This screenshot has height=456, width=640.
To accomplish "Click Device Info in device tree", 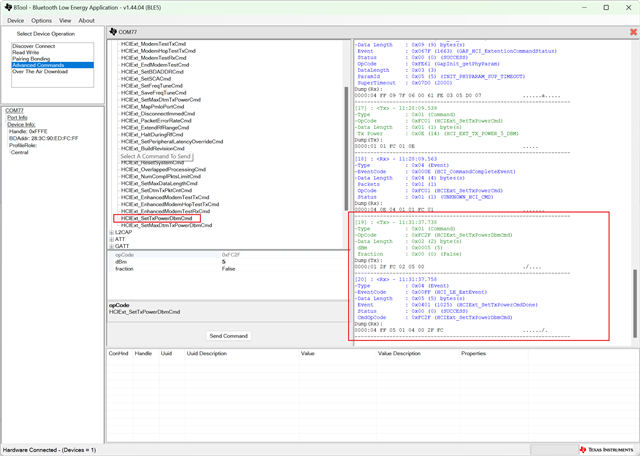I will (x=21, y=125).
